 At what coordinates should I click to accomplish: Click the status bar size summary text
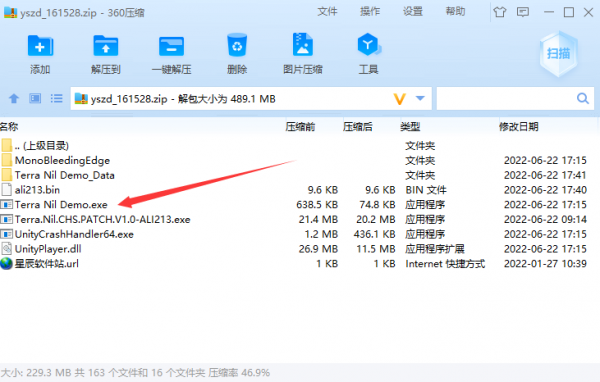(135, 372)
